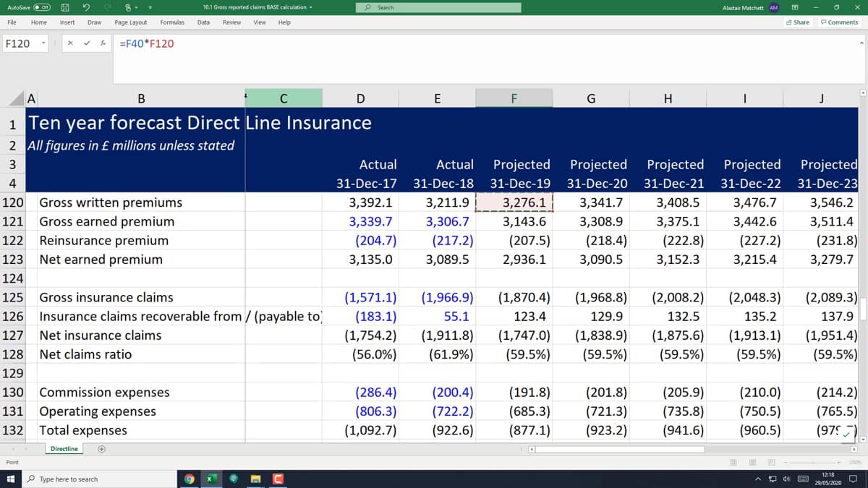Click in the formula bar text =F40*F120
This screenshot has width=868, height=488.
point(146,43)
